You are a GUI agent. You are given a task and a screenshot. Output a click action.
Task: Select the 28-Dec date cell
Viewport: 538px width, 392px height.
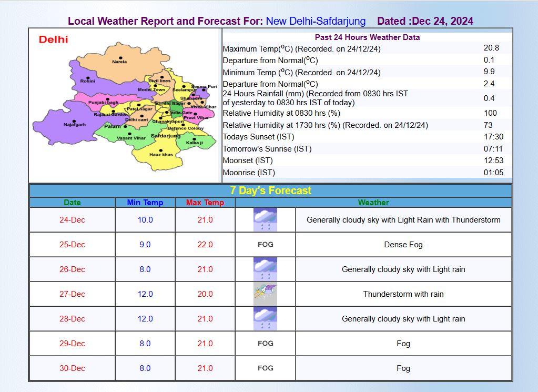click(72, 318)
